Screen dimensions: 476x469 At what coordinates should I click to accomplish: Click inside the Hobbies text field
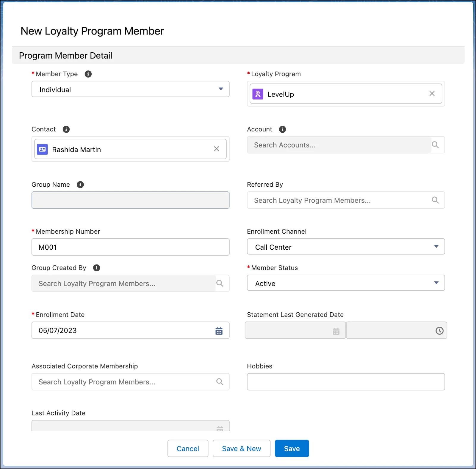345,382
